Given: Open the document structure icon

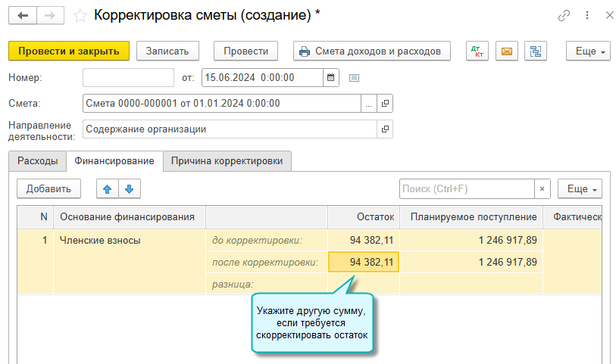Looking at the screenshot, I should pos(536,51).
